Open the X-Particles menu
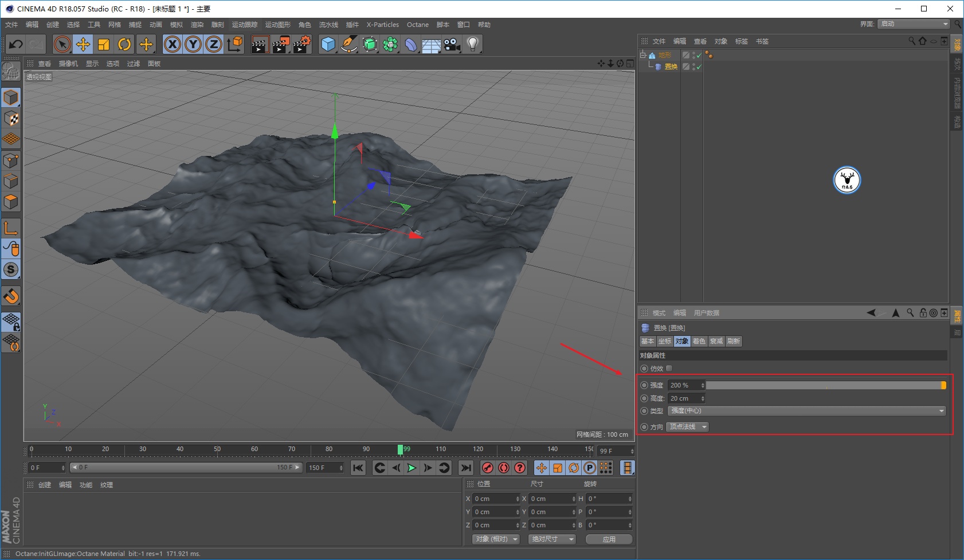Viewport: 964px width, 560px height. click(x=383, y=25)
